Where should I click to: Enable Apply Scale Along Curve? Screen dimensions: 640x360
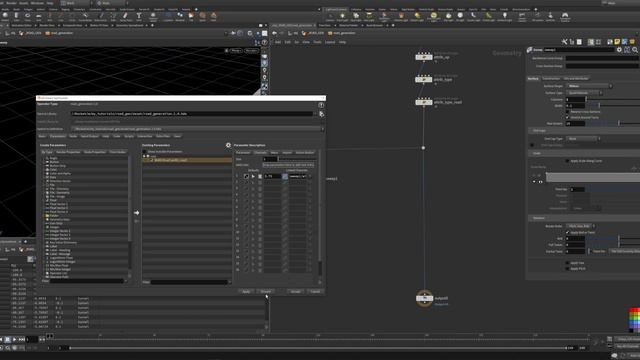[x=567, y=161]
